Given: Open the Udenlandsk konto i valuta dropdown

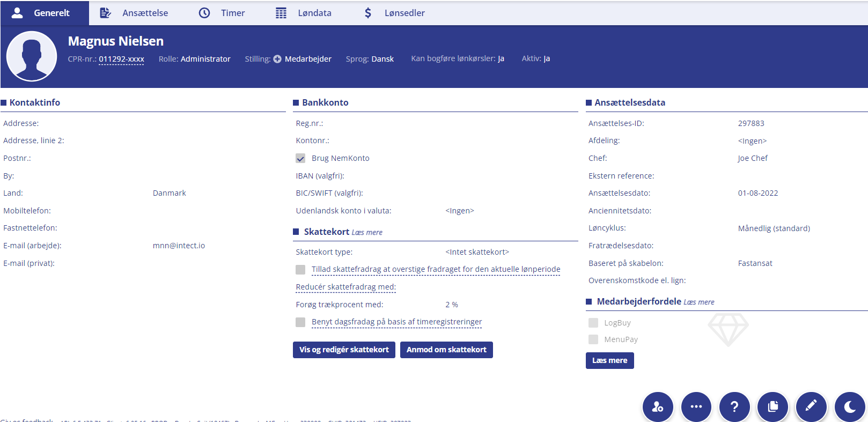Looking at the screenshot, I should click(x=460, y=211).
